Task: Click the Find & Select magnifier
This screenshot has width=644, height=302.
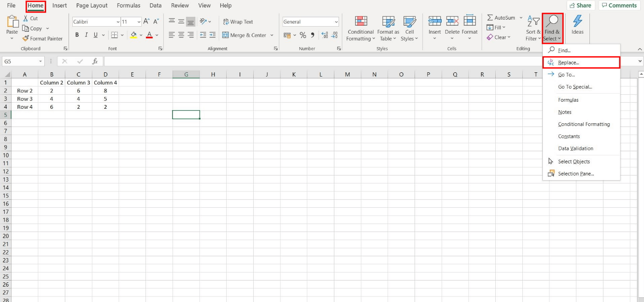Action: pyautogui.click(x=553, y=21)
